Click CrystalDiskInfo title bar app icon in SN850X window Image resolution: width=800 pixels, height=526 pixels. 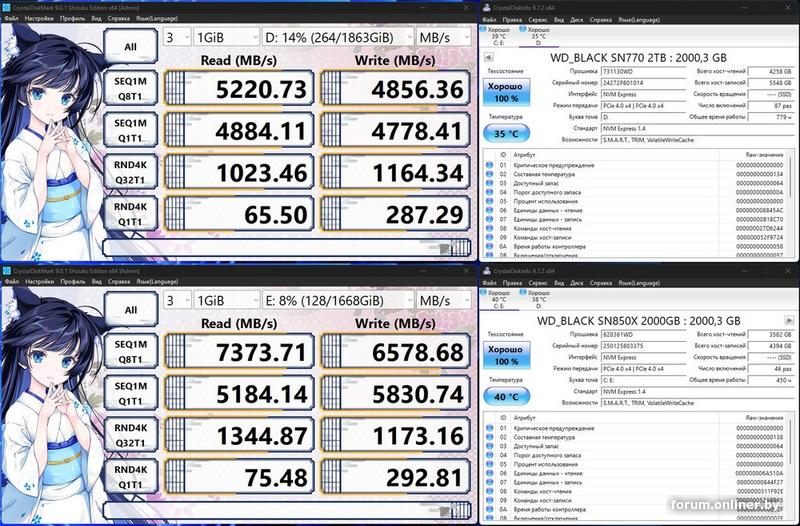pos(487,271)
